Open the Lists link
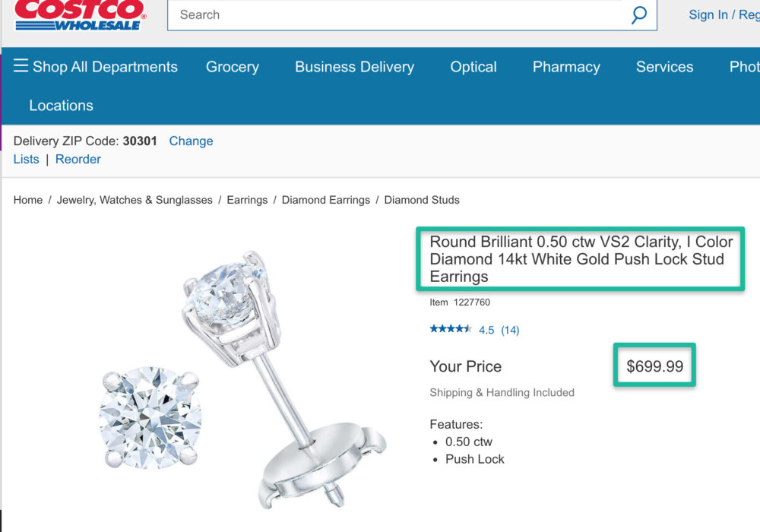The height and width of the screenshot is (532, 760). point(26,159)
